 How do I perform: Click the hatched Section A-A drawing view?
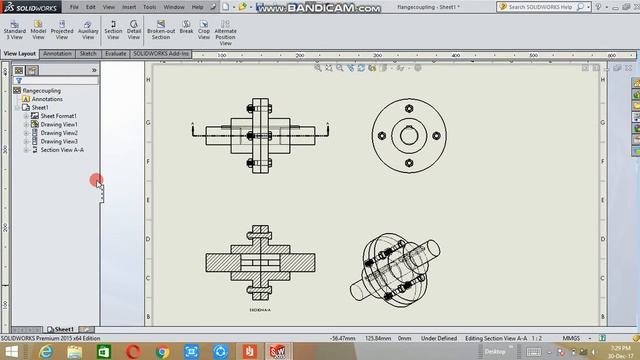click(260, 262)
